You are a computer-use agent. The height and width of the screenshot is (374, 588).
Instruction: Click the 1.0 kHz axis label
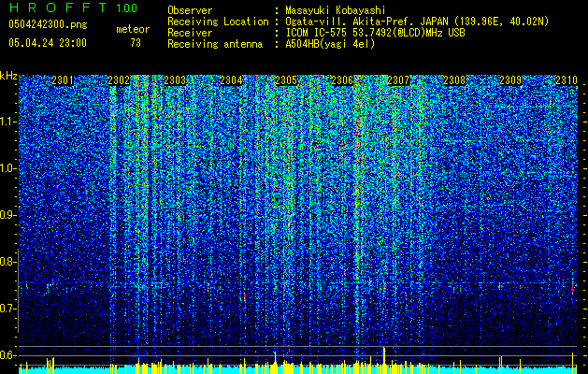pyautogui.click(x=9, y=169)
